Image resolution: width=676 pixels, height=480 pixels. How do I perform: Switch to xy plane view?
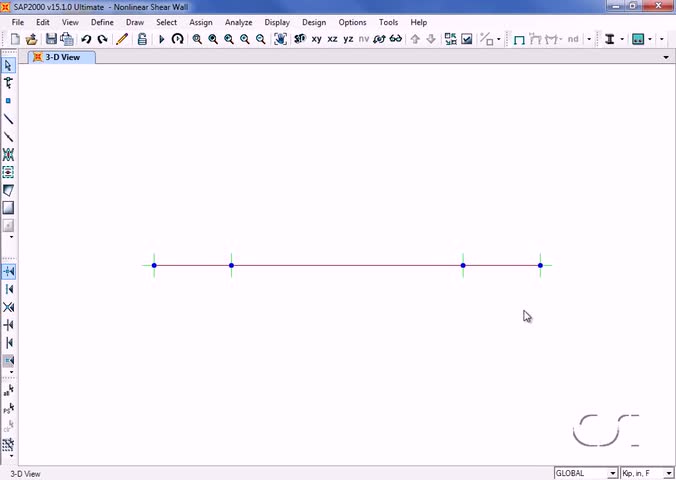[316, 39]
